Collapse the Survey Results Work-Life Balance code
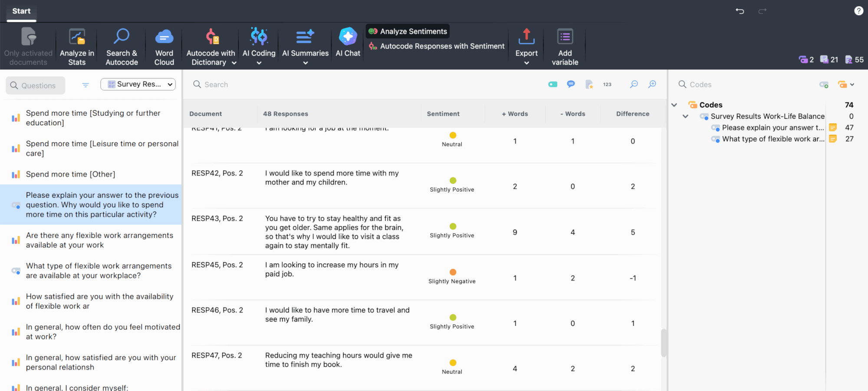 685,116
